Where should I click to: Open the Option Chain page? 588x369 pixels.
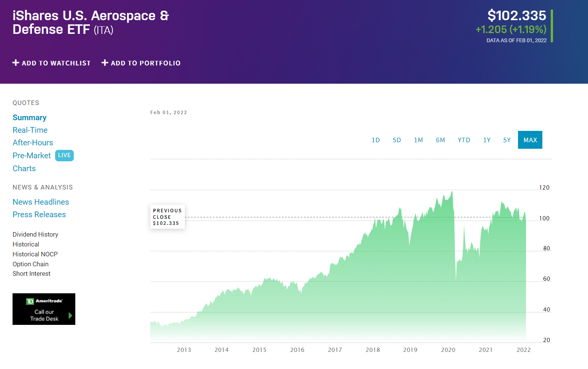(30, 264)
